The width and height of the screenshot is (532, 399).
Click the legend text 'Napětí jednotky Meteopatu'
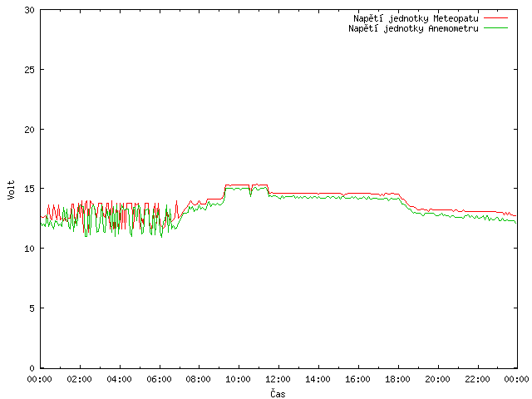416,18
